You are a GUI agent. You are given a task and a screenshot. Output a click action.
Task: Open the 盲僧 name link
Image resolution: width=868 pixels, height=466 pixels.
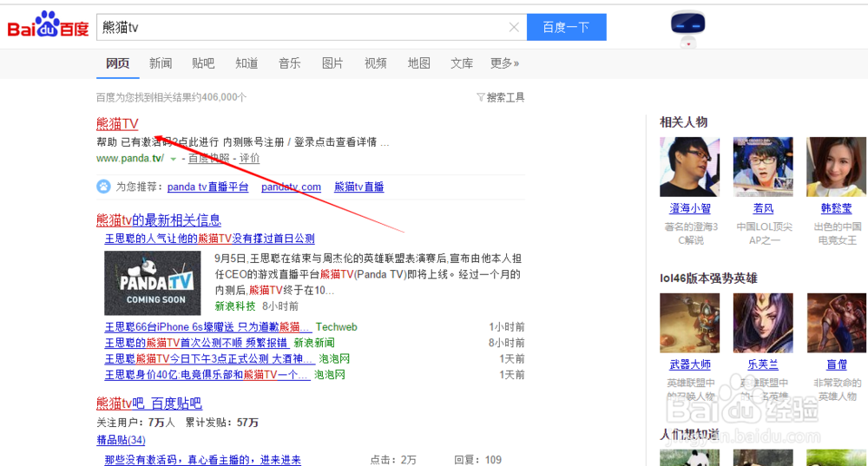pos(837,364)
